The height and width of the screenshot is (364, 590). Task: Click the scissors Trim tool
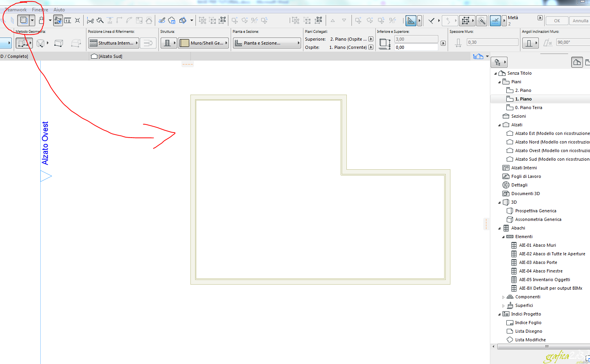point(90,20)
